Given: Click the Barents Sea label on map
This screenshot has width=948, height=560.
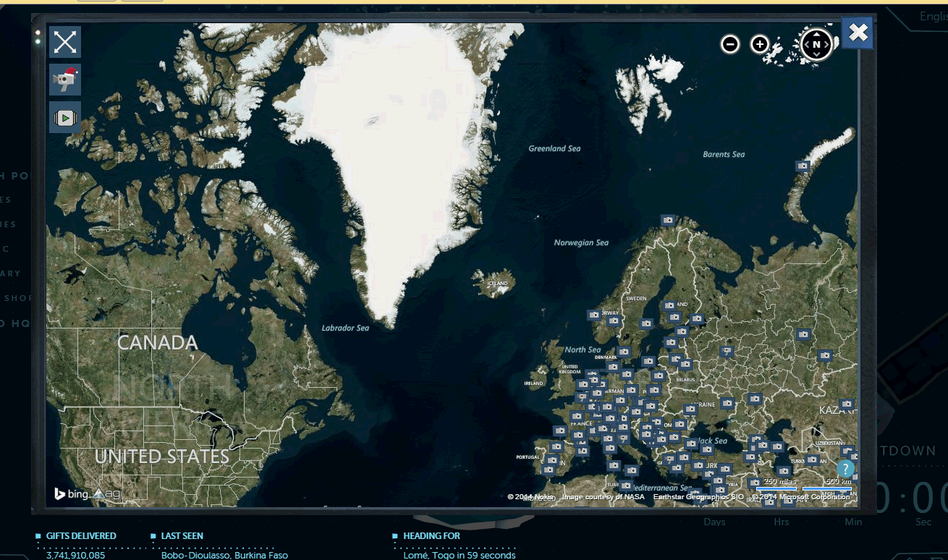Looking at the screenshot, I should [724, 154].
